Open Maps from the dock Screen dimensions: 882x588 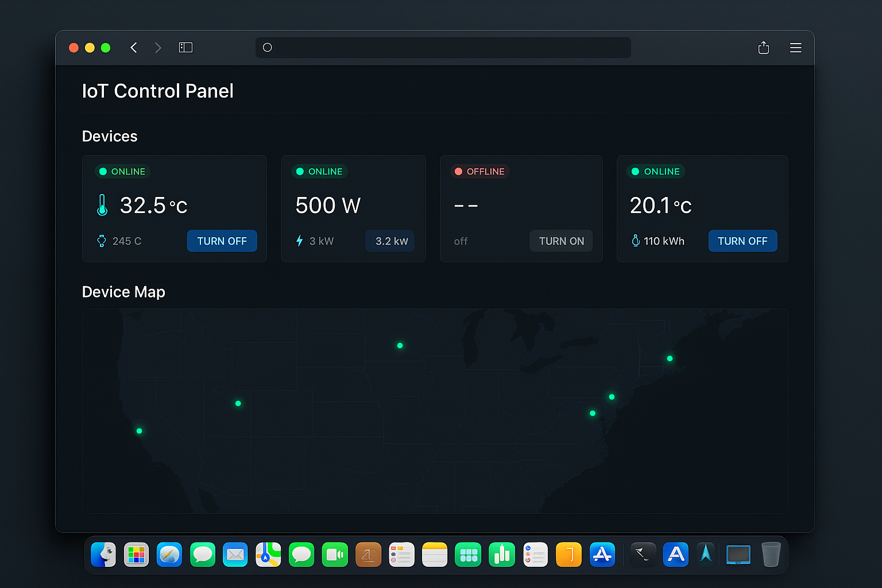coord(268,554)
